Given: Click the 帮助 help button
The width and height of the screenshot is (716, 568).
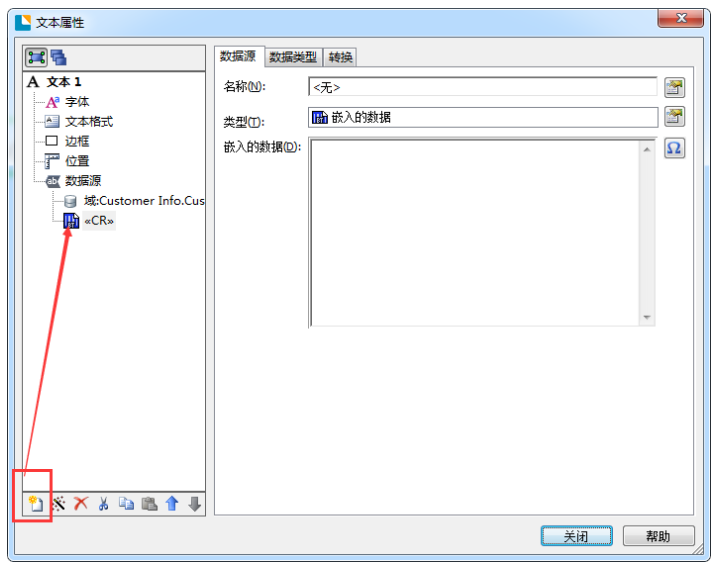Looking at the screenshot, I should (658, 536).
